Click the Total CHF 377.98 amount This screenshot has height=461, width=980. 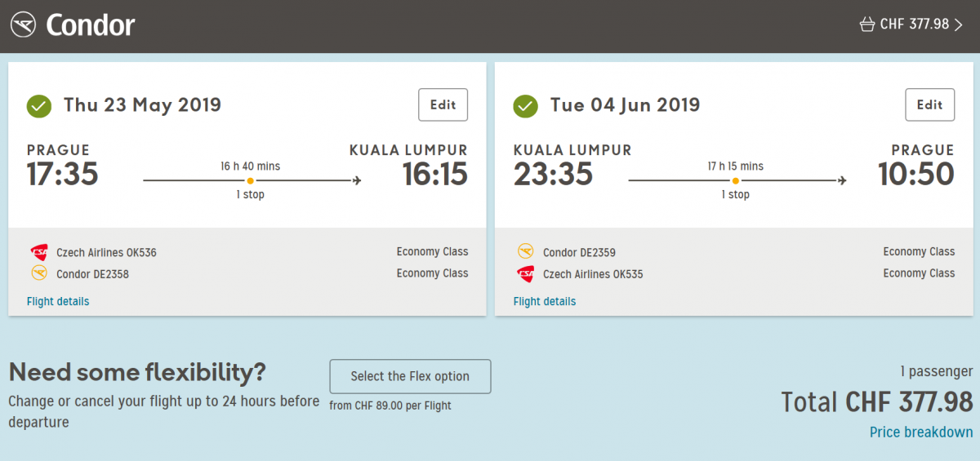876,402
